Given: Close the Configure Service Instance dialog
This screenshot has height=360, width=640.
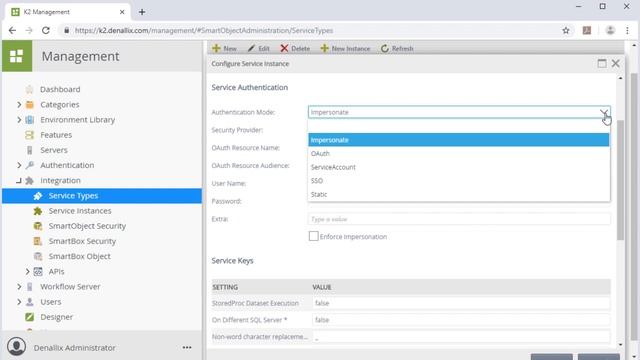Looking at the screenshot, I should click(x=616, y=63).
